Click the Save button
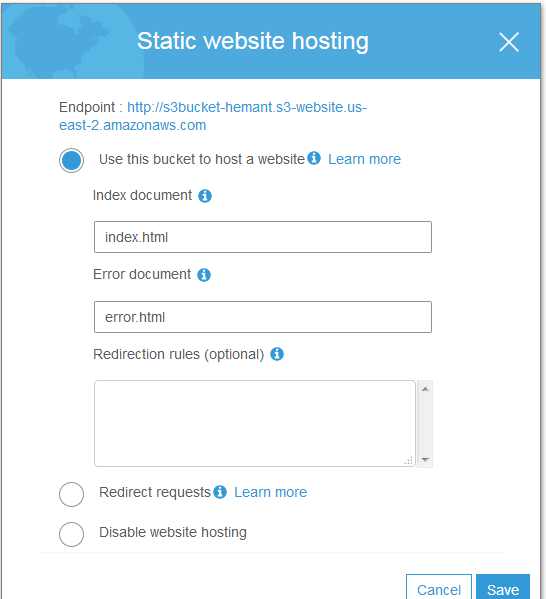The width and height of the screenshot is (546, 599). pyautogui.click(x=503, y=588)
